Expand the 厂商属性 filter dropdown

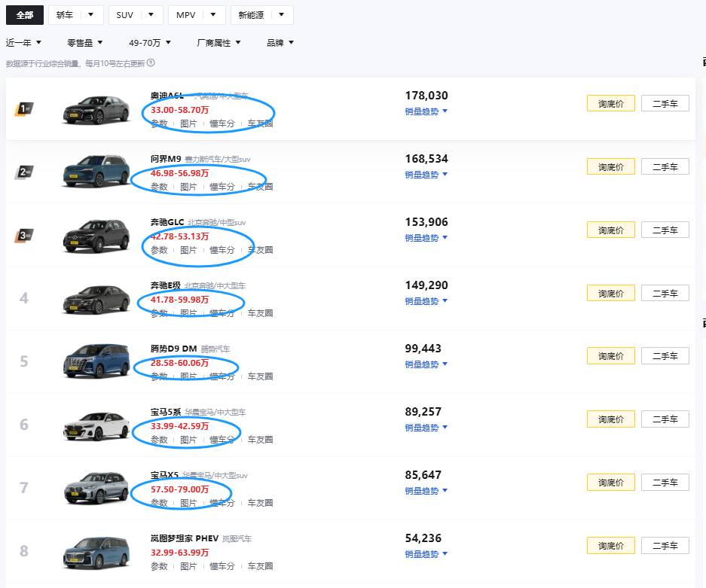tap(219, 43)
